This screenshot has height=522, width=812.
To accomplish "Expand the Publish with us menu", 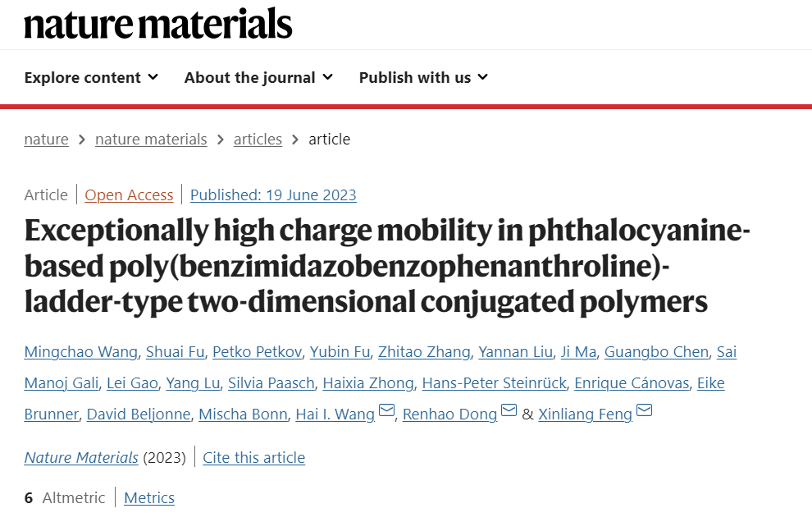I will pos(423,78).
